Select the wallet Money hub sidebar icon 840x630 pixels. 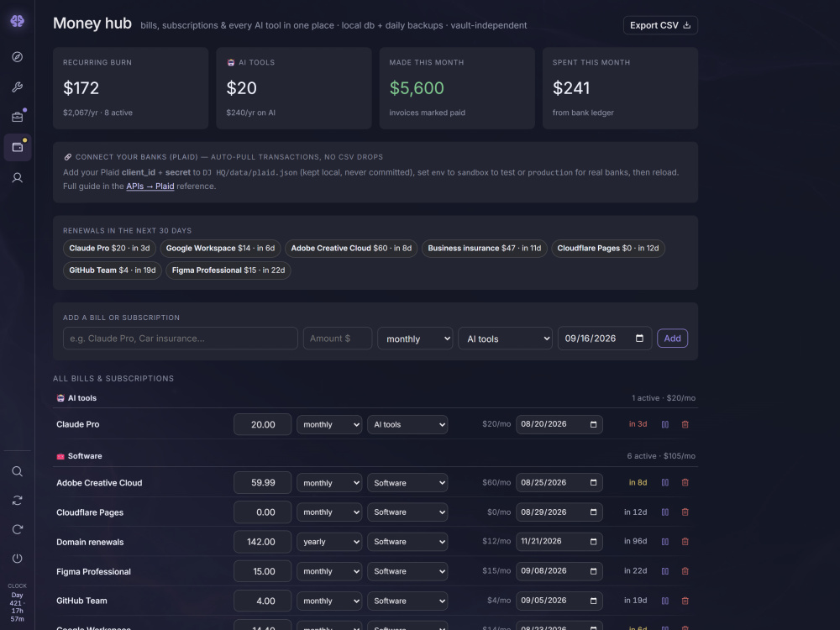17,147
